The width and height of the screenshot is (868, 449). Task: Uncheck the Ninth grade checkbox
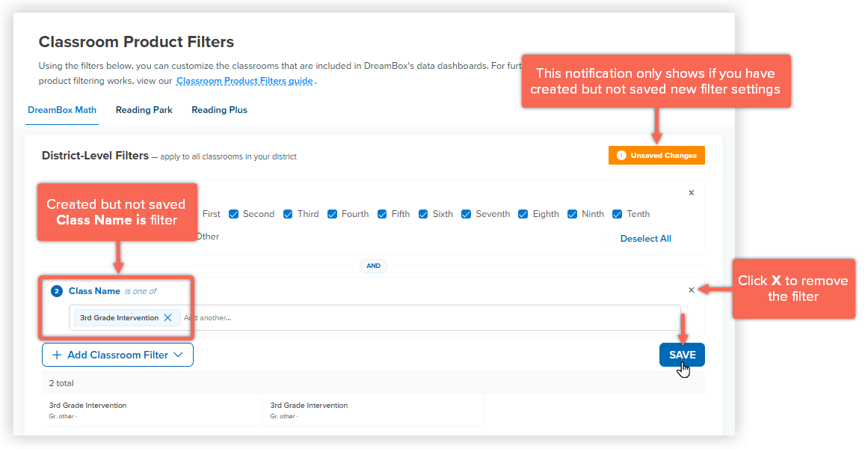click(573, 214)
